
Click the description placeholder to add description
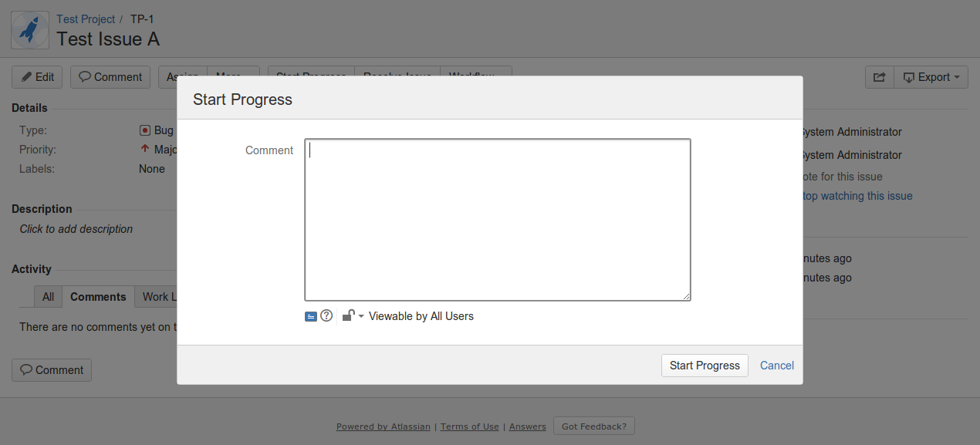(76, 229)
